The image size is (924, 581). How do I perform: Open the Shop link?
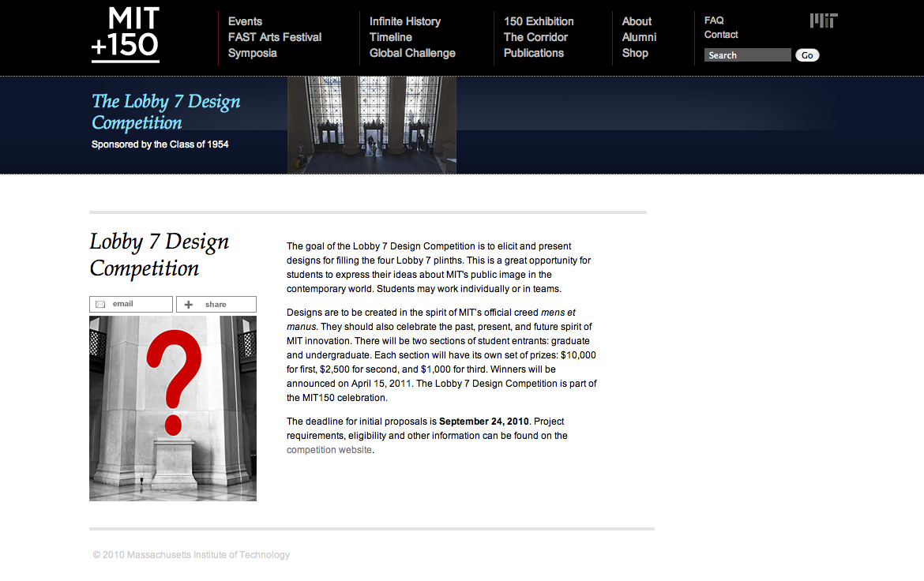pos(635,53)
